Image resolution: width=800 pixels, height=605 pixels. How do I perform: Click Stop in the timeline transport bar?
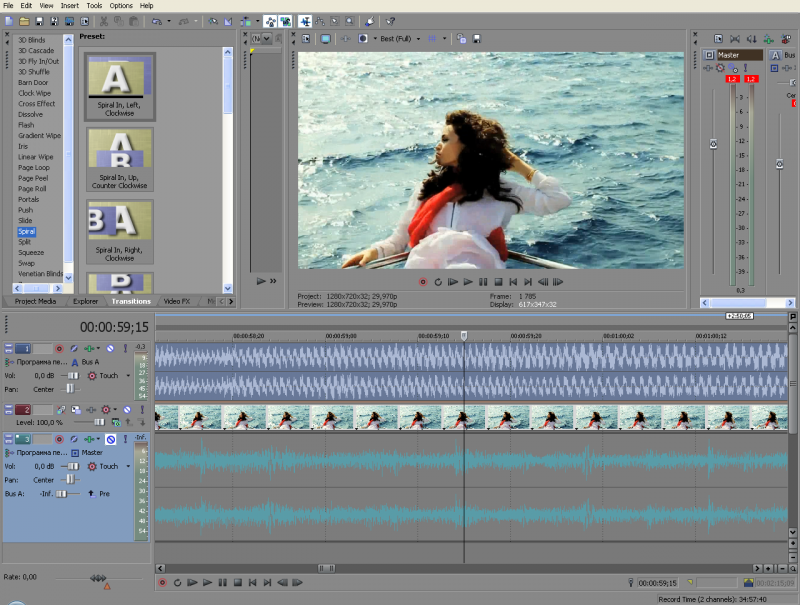[x=238, y=582]
